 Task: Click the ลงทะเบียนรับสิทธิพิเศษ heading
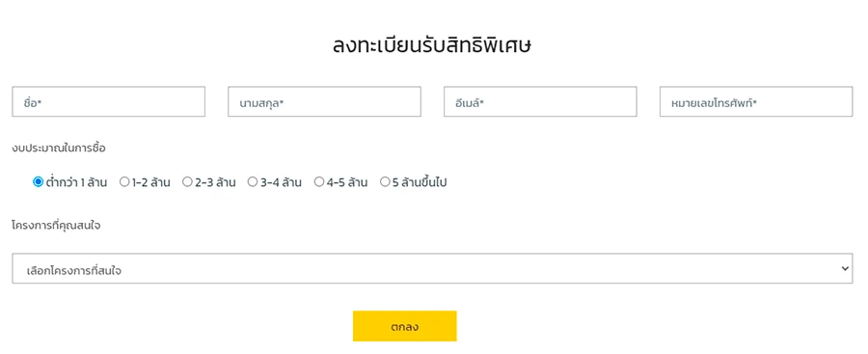tap(432, 45)
